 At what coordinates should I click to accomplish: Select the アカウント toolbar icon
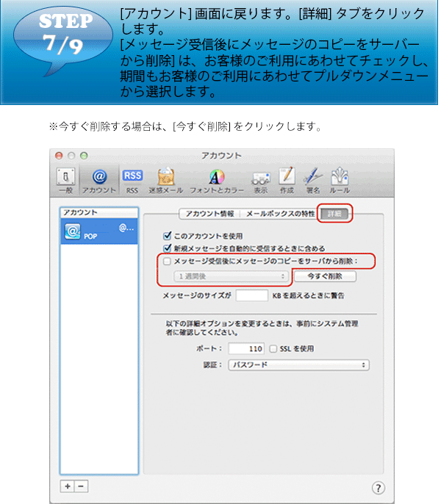(x=99, y=181)
